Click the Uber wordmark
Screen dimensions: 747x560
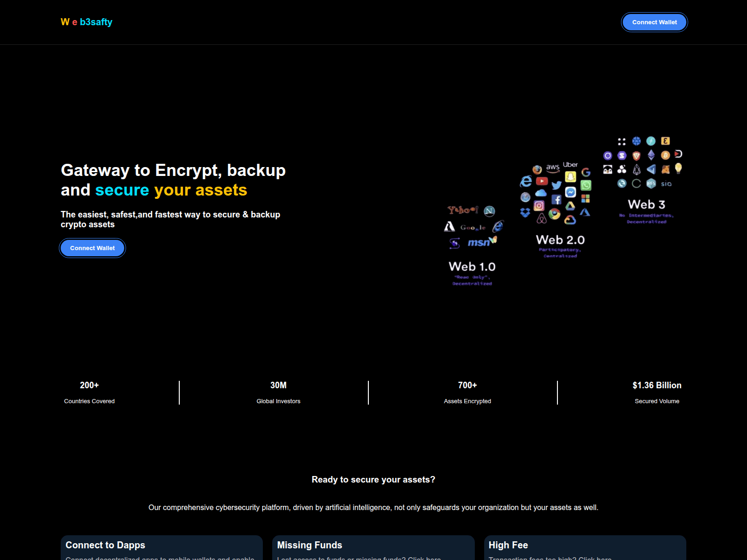point(570,165)
